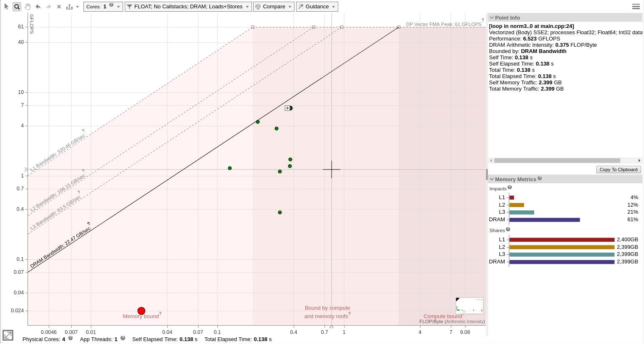Click the DRAM shares bar showing 2,399GB
The image size is (644, 344).
pyautogui.click(x=562, y=262)
